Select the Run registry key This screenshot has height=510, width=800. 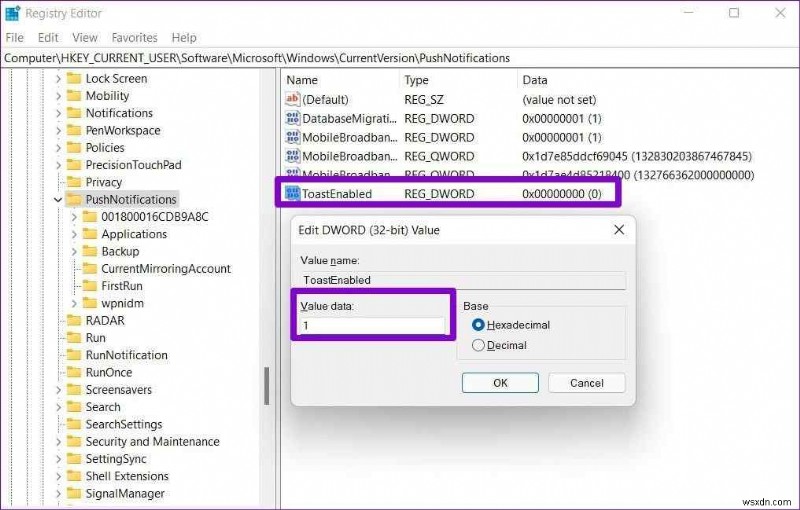point(95,338)
